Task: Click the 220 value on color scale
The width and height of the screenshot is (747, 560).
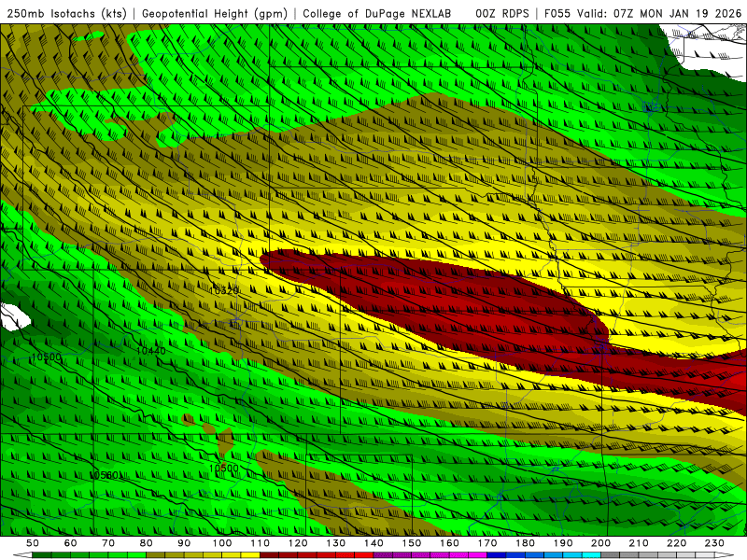Action: coord(676,543)
